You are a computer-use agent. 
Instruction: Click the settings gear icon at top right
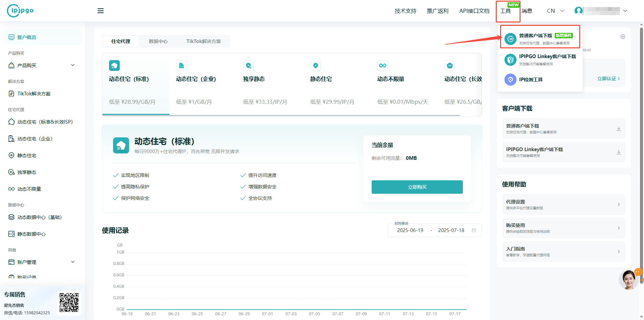623,37
